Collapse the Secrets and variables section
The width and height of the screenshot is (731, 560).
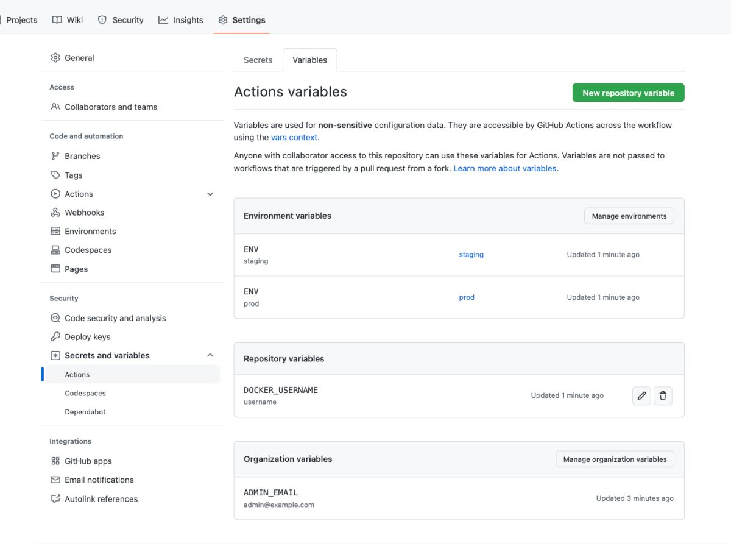[x=210, y=355]
